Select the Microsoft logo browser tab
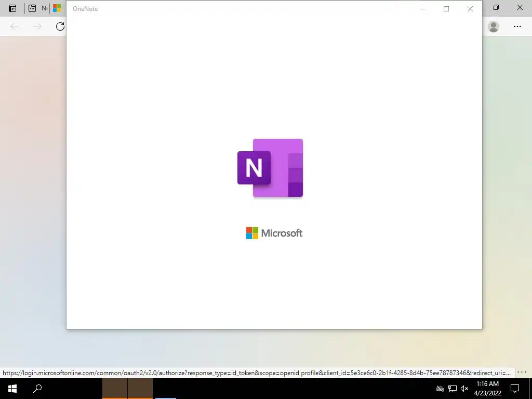This screenshot has height=399, width=532. [x=57, y=8]
